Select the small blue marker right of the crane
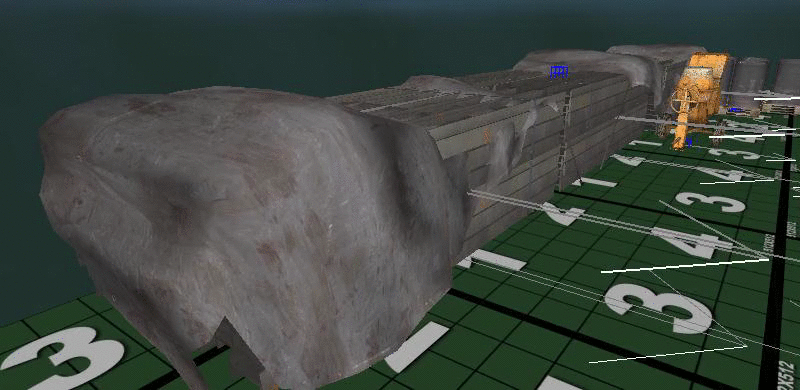 (x=735, y=109)
